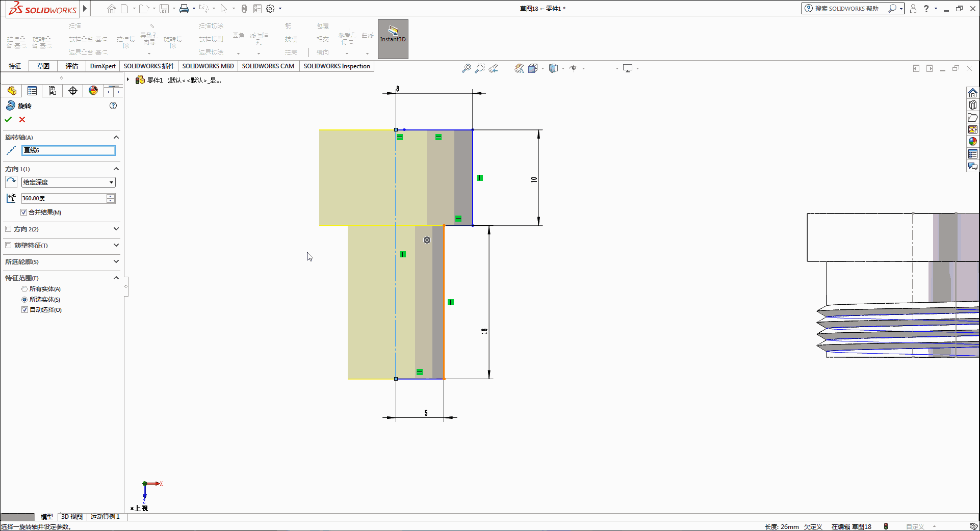980x531 pixels.
Task: Click the 360.00度 angle input field
Action: (64, 198)
